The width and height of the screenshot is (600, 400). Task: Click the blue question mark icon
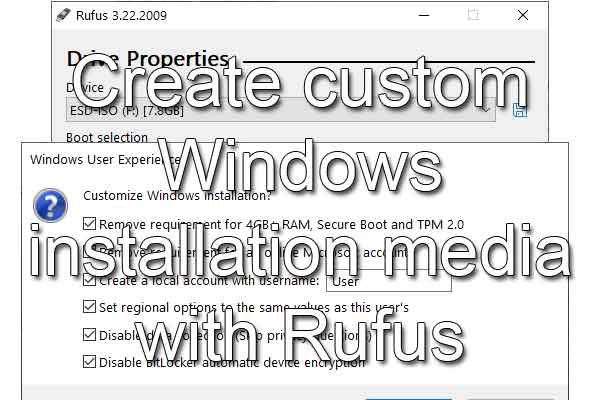click(51, 206)
